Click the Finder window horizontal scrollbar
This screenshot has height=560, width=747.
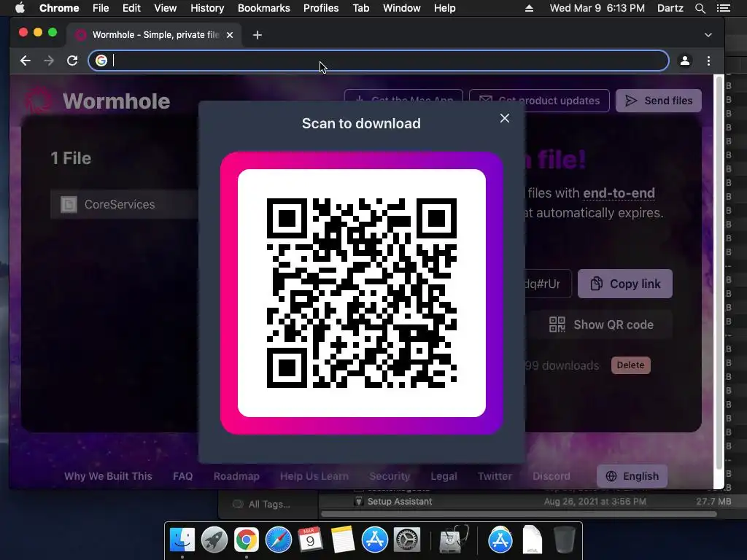click(x=519, y=514)
